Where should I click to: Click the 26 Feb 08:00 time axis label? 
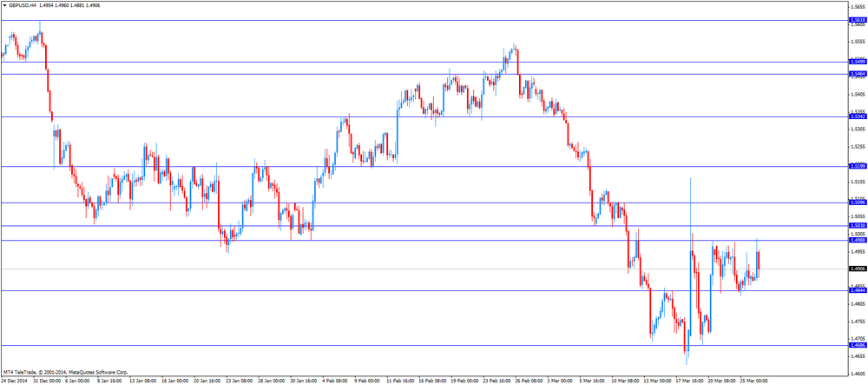click(528, 382)
